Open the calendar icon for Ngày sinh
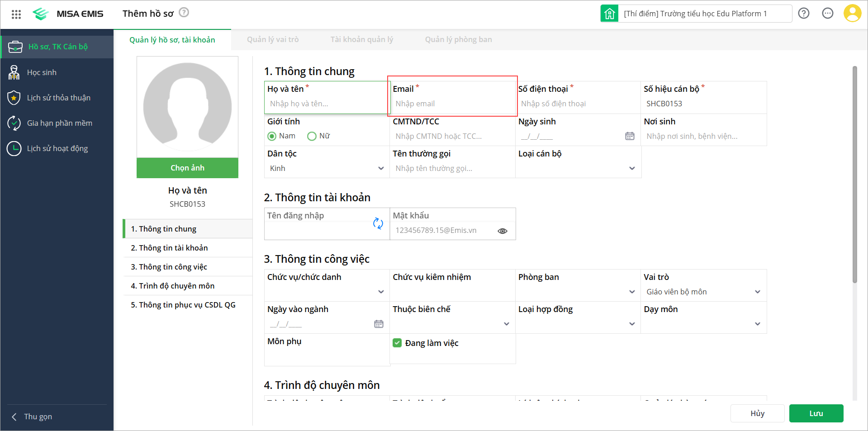 click(x=630, y=136)
